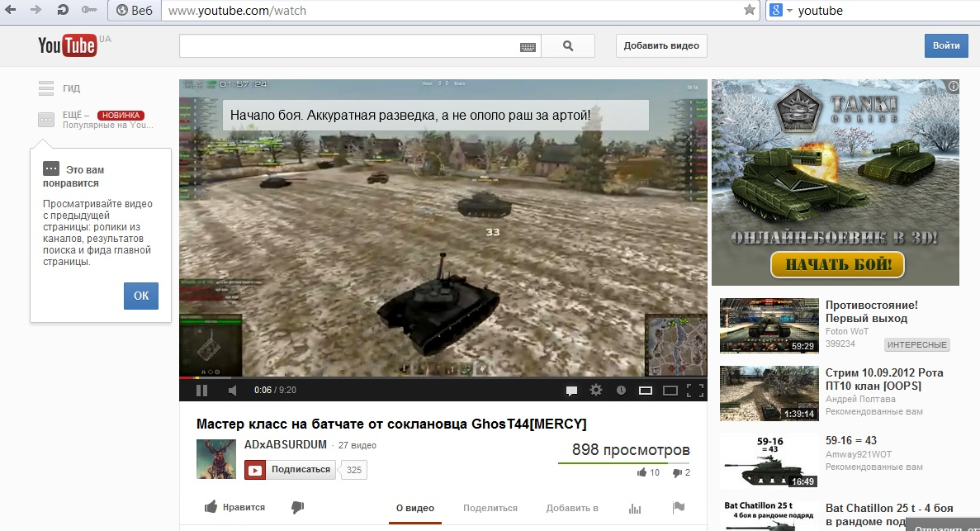Click the Войти sign-in button

(946, 45)
